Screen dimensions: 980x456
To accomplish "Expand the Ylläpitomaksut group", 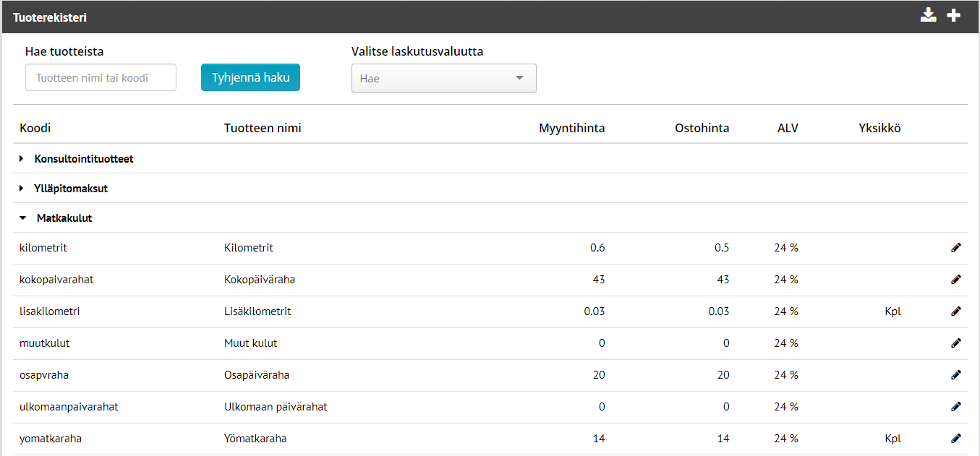I will click(22, 189).
